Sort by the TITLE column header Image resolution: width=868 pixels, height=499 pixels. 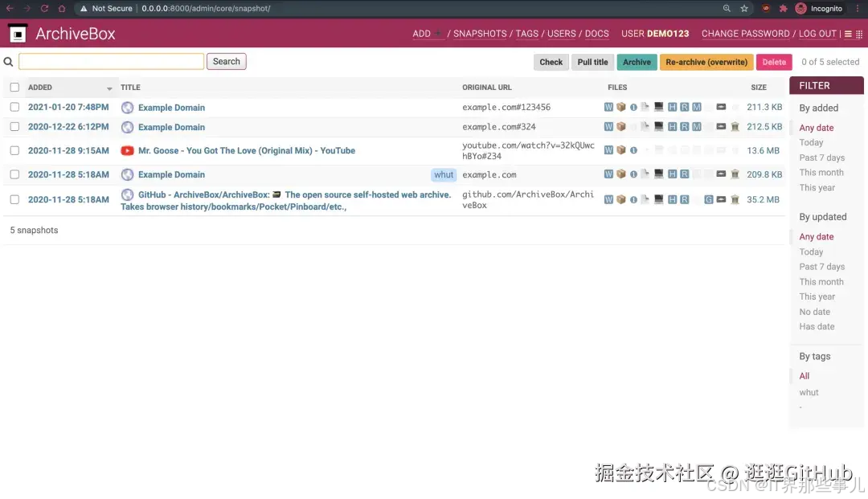(x=131, y=88)
